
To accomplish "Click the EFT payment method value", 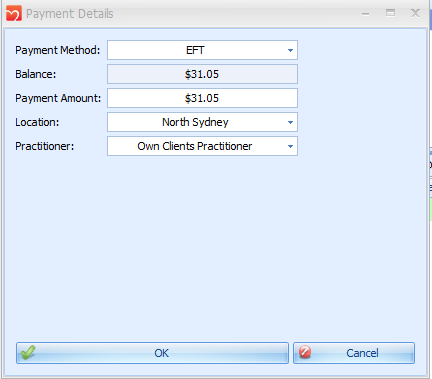I will coord(195,50).
